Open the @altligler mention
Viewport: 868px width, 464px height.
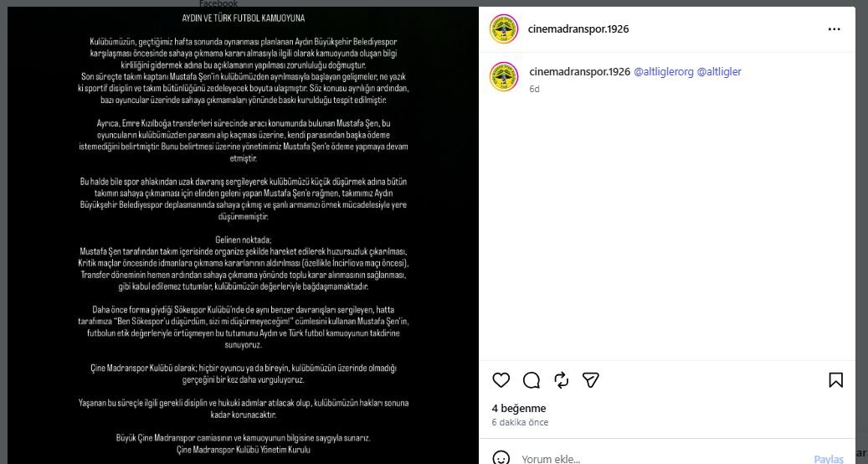(718, 71)
